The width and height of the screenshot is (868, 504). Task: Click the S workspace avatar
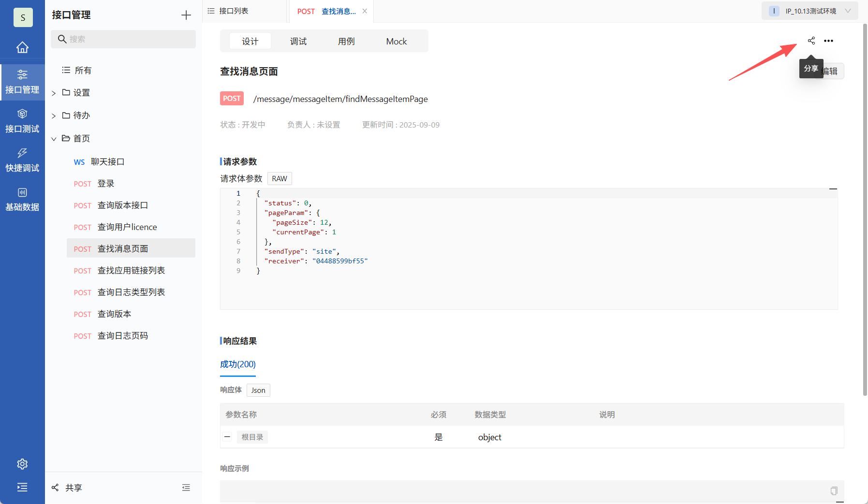point(23,17)
